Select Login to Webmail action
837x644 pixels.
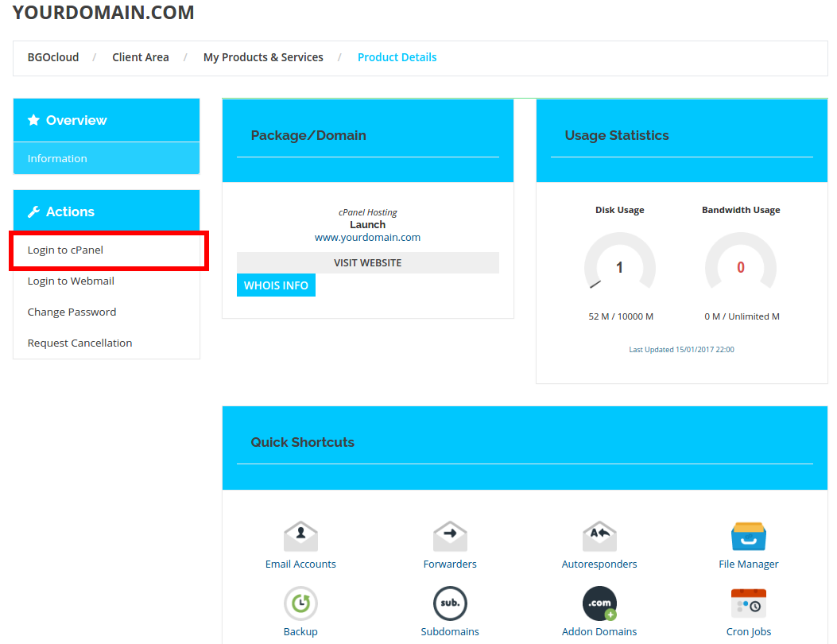point(107,281)
